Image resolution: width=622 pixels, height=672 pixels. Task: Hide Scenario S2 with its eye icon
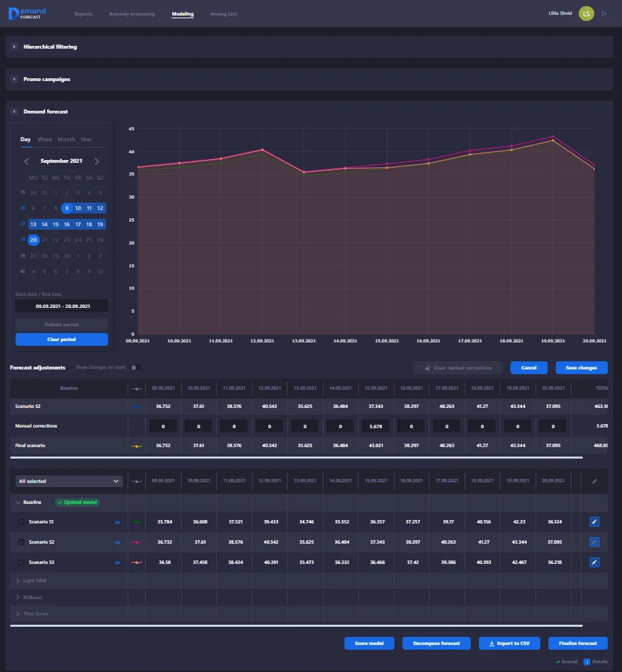click(118, 542)
